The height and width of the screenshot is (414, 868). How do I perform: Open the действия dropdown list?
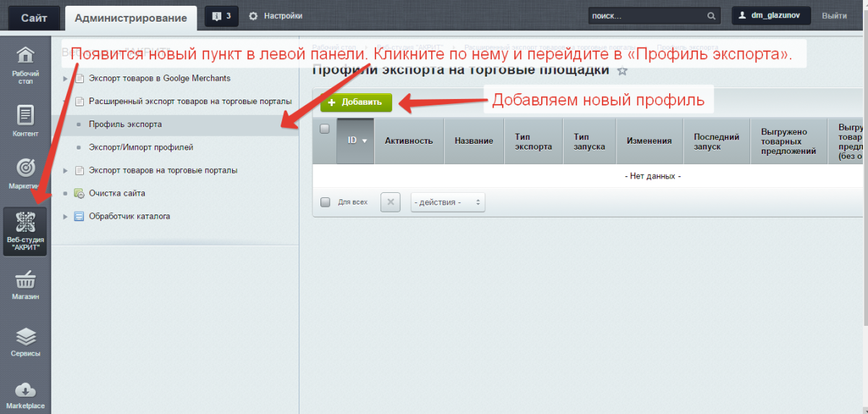click(448, 202)
